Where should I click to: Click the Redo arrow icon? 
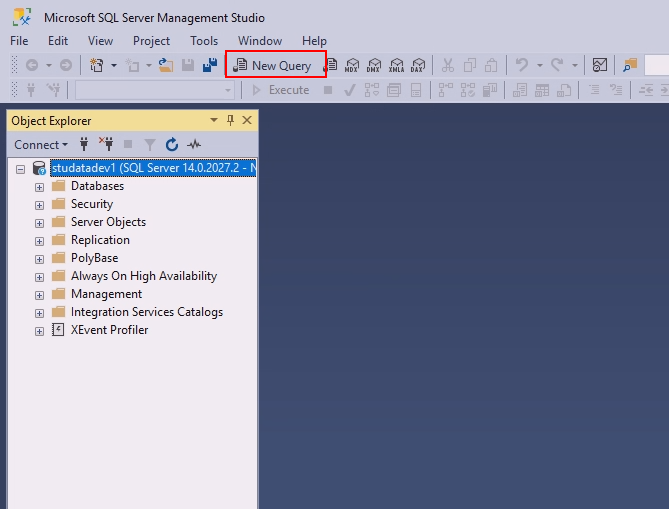pos(556,65)
